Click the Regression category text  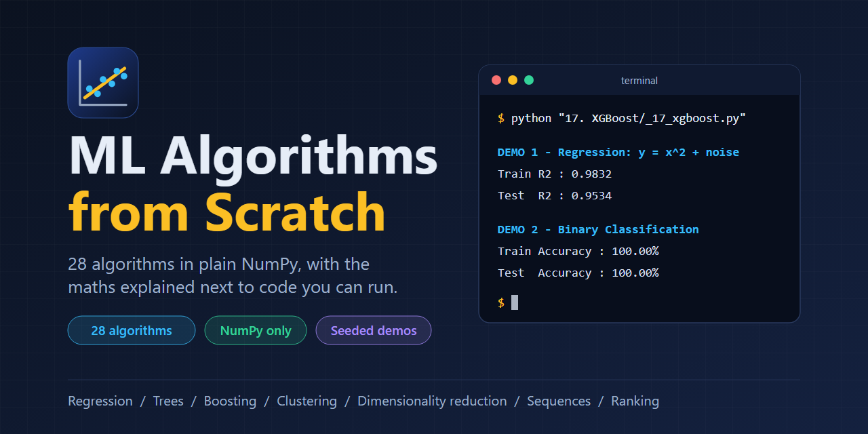tap(100, 401)
